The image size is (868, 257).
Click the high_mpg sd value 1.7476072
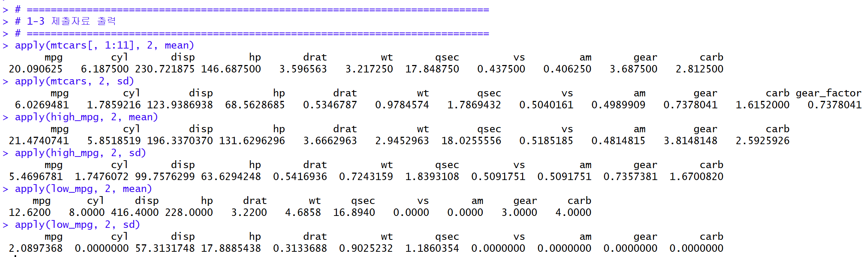point(102,177)
